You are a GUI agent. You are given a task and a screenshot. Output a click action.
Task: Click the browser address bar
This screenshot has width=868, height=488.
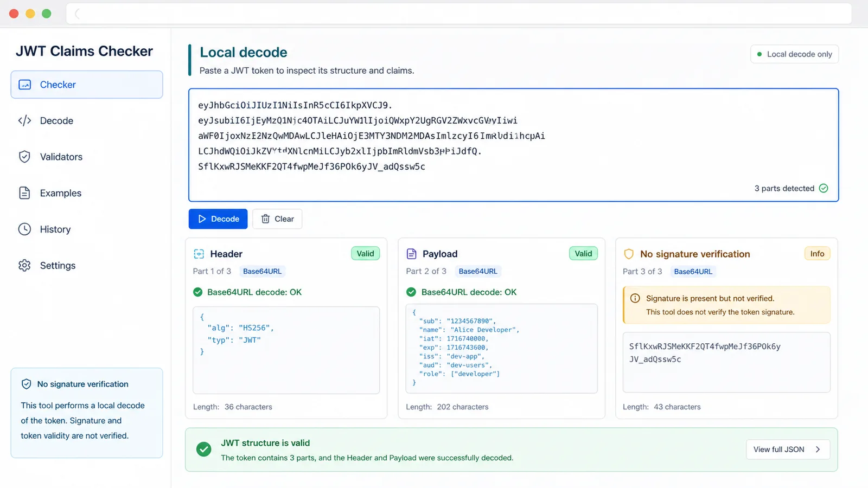tap(459, 14)
